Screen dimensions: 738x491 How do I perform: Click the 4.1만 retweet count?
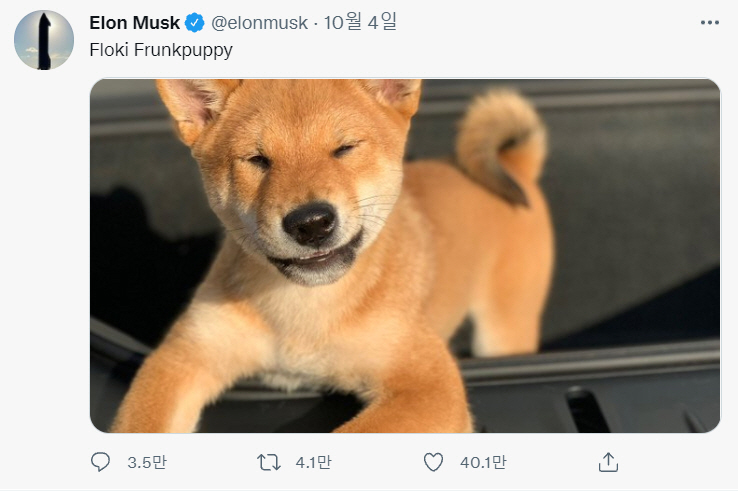313,463
